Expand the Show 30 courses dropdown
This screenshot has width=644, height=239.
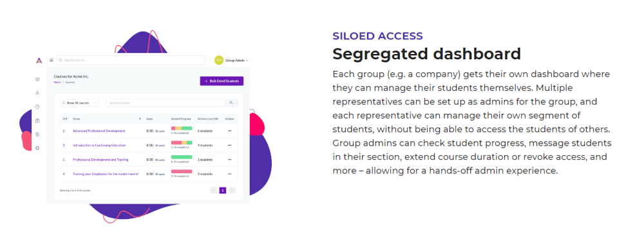coord(79,102)
